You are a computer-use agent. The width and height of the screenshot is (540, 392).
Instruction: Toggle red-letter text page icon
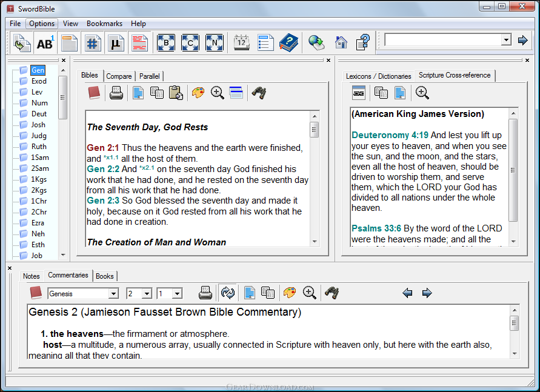point(139,43)
